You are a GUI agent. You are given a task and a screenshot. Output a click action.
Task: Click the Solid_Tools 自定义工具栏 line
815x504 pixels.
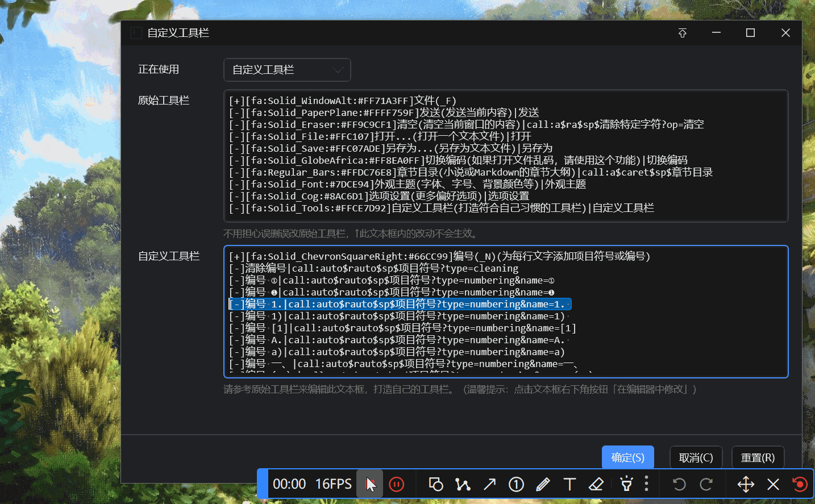441,208
